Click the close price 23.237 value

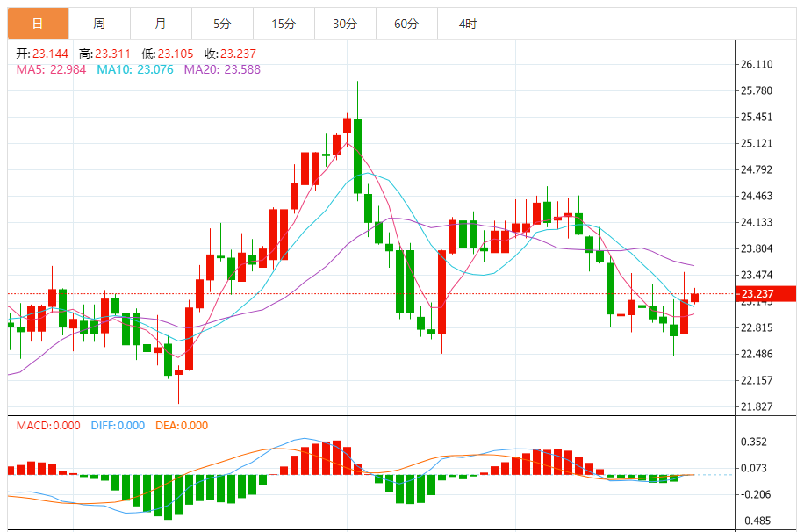(x=238, y=54)
